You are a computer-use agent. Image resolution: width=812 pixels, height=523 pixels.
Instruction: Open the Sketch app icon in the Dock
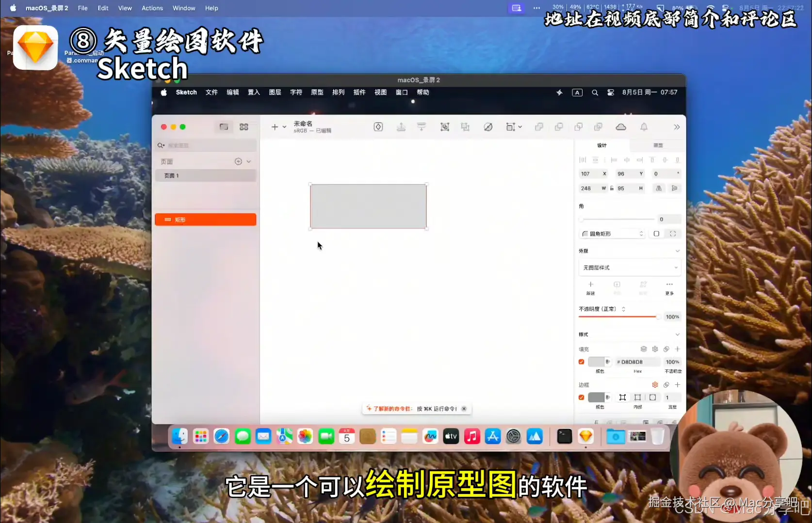pos(585,436)
